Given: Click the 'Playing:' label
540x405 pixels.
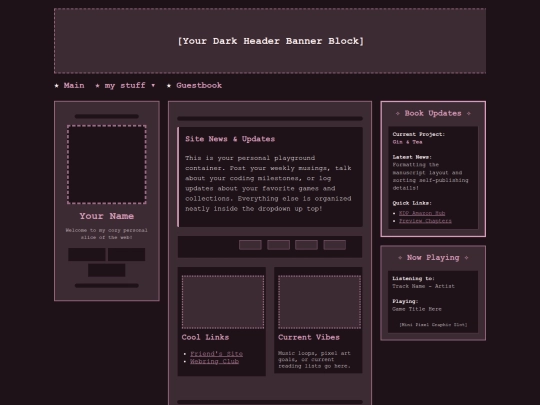Looking at the screenshot, I should pyautogui.click(x=405, y=301).
